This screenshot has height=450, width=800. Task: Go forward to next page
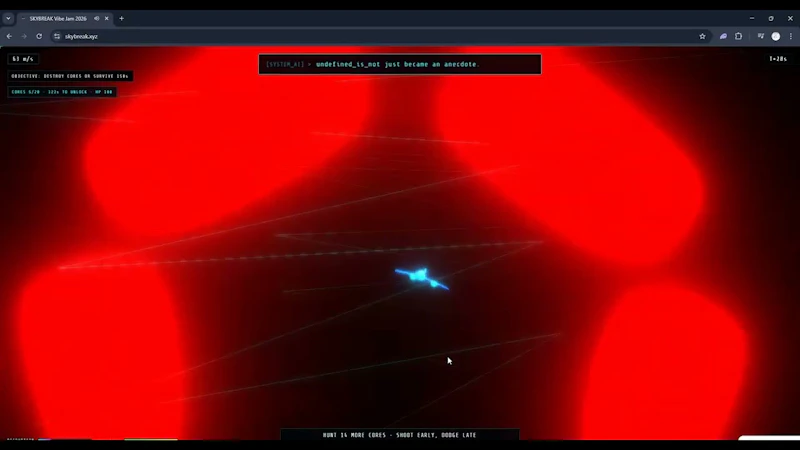tap(24, 36)
